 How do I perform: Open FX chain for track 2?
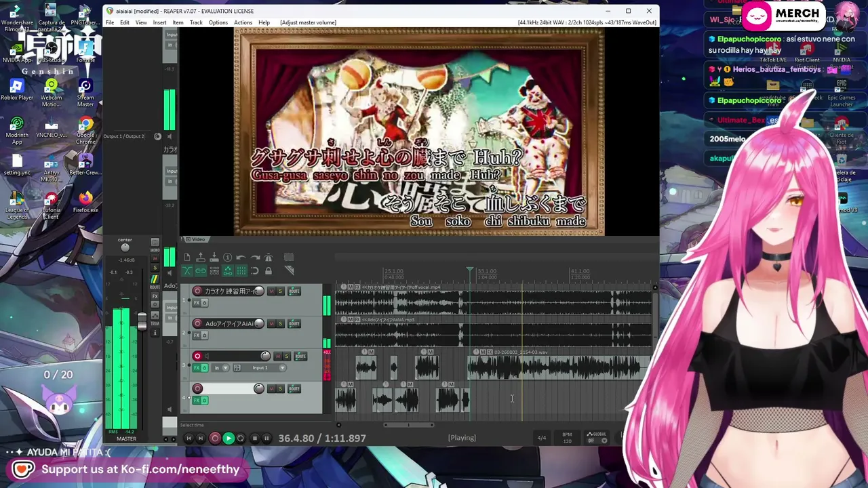197,335
